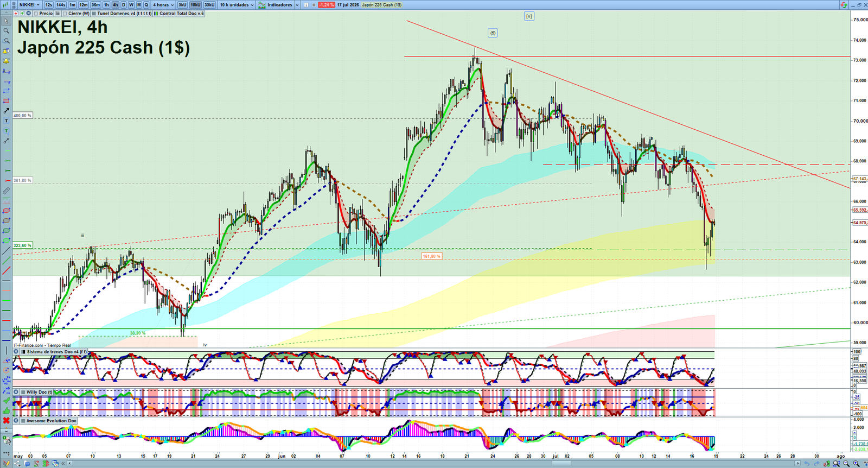868x468 pixels.
Task: Choose the yellow alert bell tool
Action: [7, 61]
